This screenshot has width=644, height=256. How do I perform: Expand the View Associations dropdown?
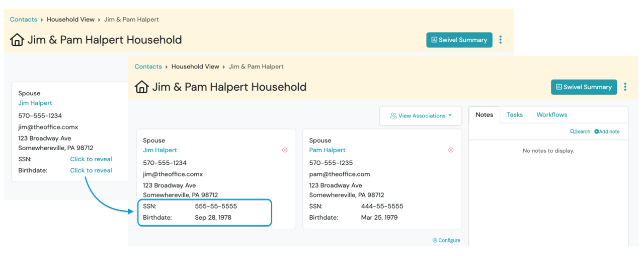(x=421, y=115)
